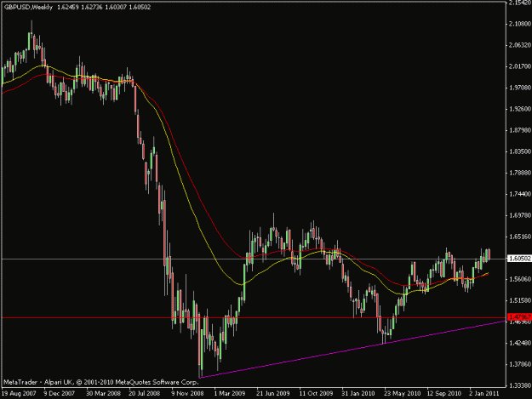The image size is (532, 399).
Task: Click the white current-price horizontal line
Action: click(x=253, y=259)
